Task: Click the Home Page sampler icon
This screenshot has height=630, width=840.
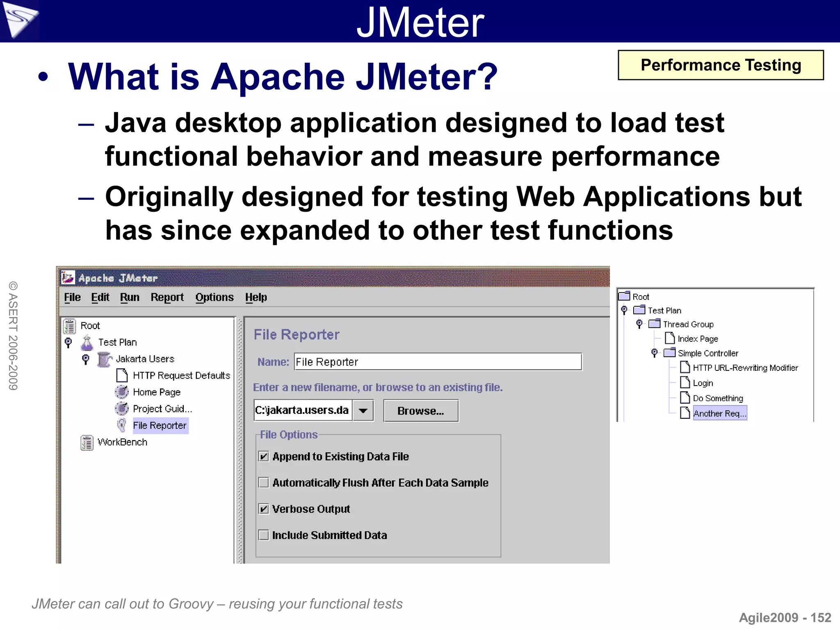Action: pyautogui.click(x=121, y=392)
